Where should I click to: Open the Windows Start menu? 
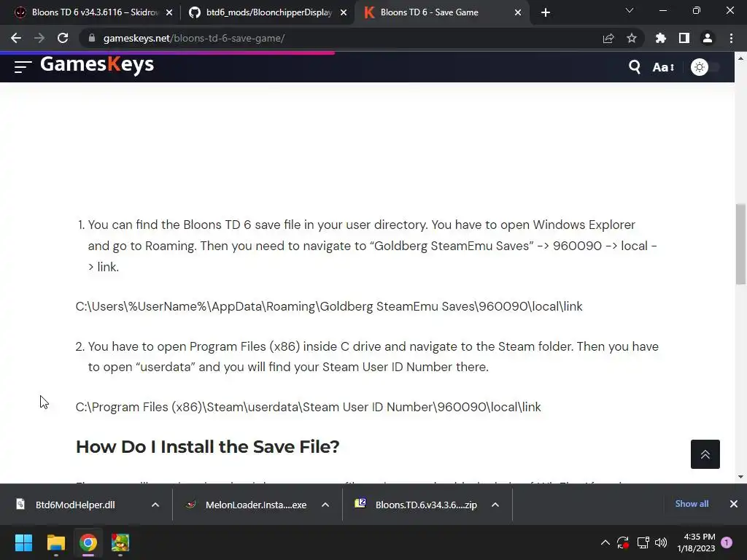click(x=23, y=542)
